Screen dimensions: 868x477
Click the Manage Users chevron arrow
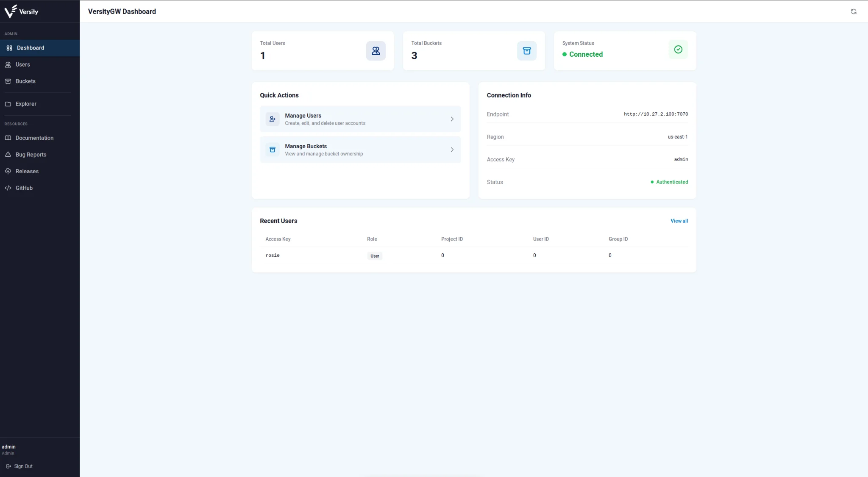452,119
